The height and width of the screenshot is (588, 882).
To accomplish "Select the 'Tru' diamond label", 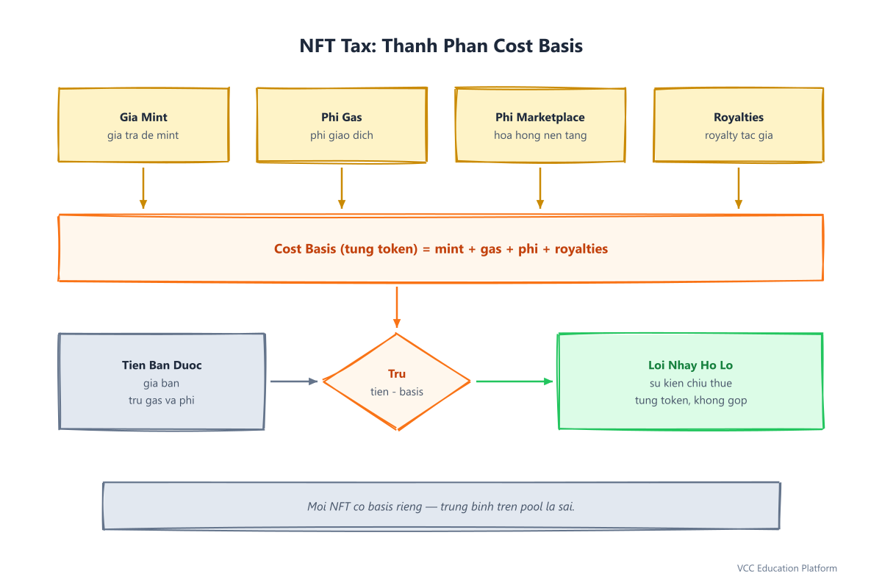I will tap(397, 373).
